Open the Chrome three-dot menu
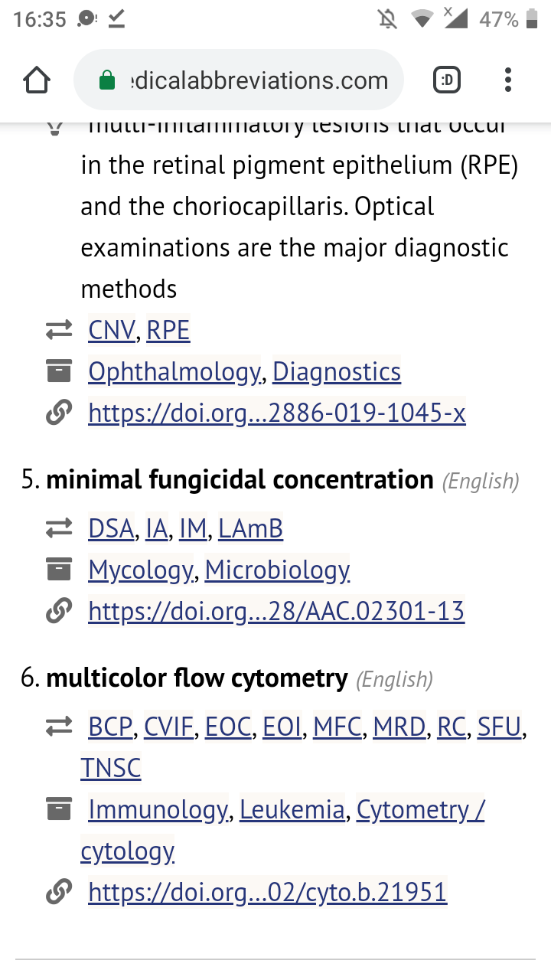The width and height of the screenshot is (551, 980). 508,80
